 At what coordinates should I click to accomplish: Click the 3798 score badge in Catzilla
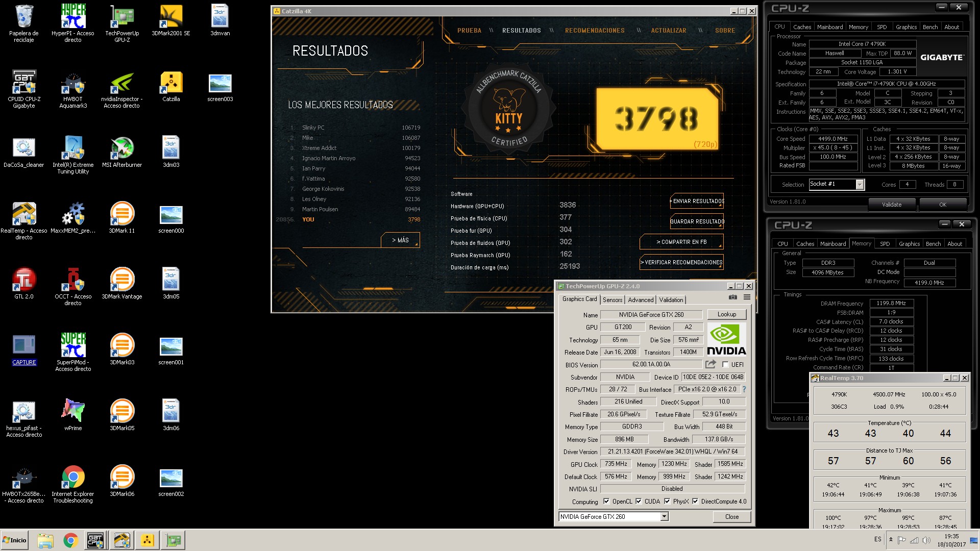657,118
